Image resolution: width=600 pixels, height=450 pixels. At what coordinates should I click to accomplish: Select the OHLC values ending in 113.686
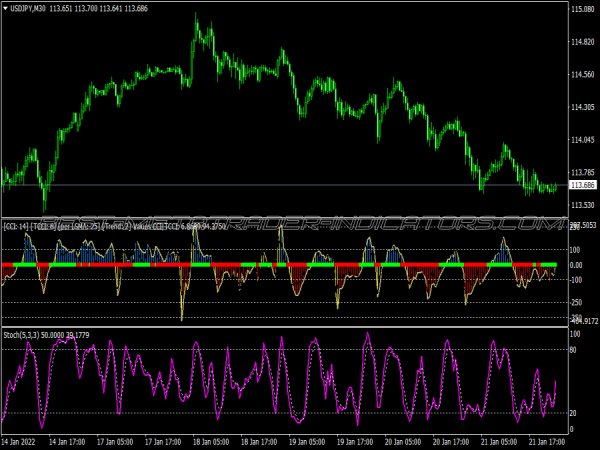tap(99, 8)
